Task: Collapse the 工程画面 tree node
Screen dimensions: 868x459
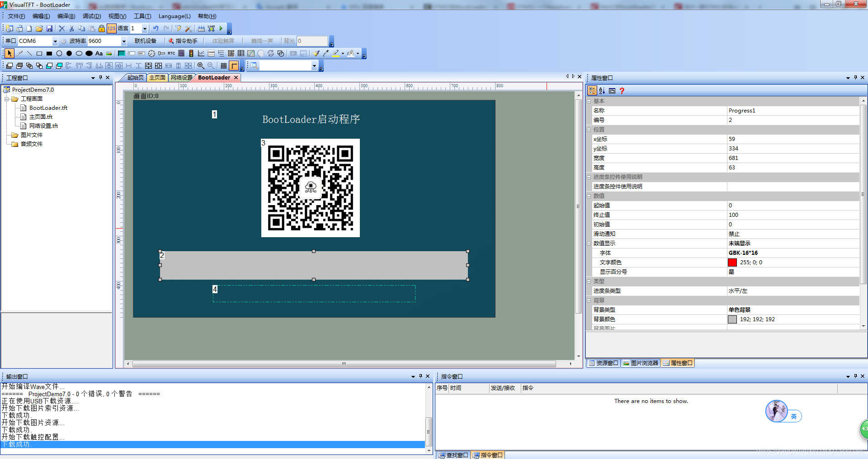Action: (6, 98)
